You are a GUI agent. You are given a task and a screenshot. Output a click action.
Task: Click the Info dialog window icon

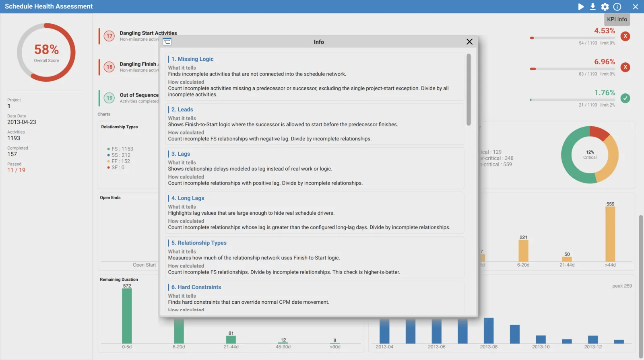167,42
